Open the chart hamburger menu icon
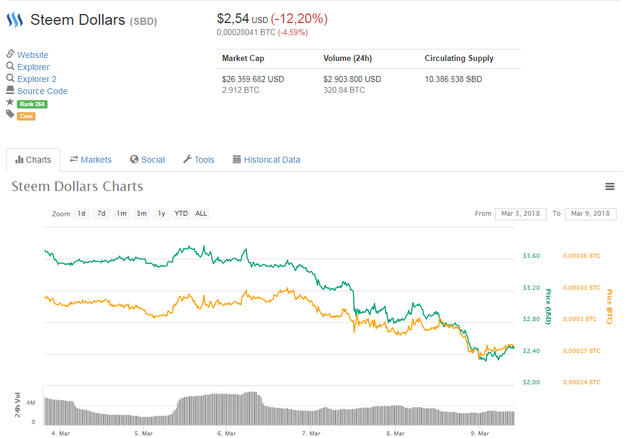 [610, 187]
